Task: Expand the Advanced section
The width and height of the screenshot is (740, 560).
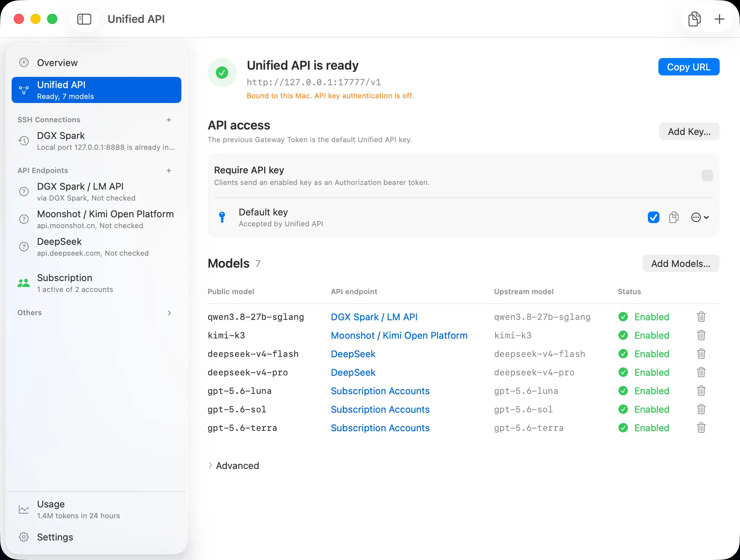Action: [x=234, y=465]
